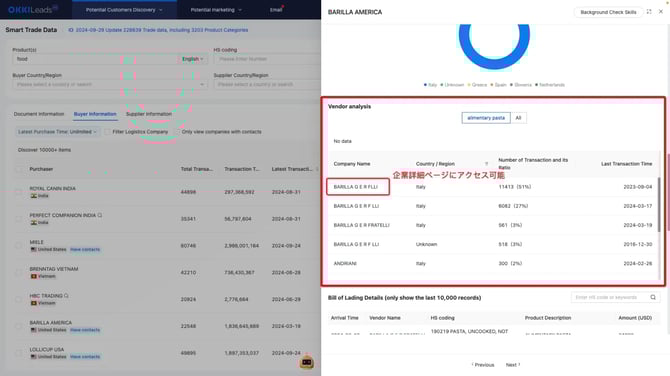670x376 pixels.
Task: Open the English language dropdown
Action: (193, 59)
